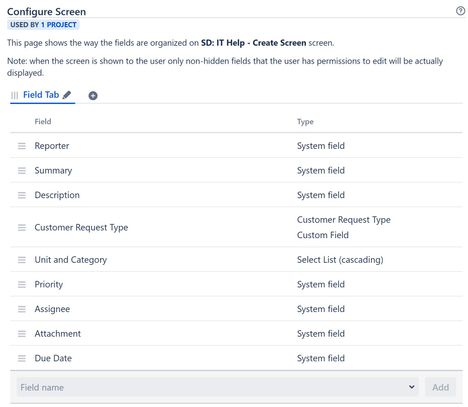Select the Field Tab tab

tap(41, 95)
